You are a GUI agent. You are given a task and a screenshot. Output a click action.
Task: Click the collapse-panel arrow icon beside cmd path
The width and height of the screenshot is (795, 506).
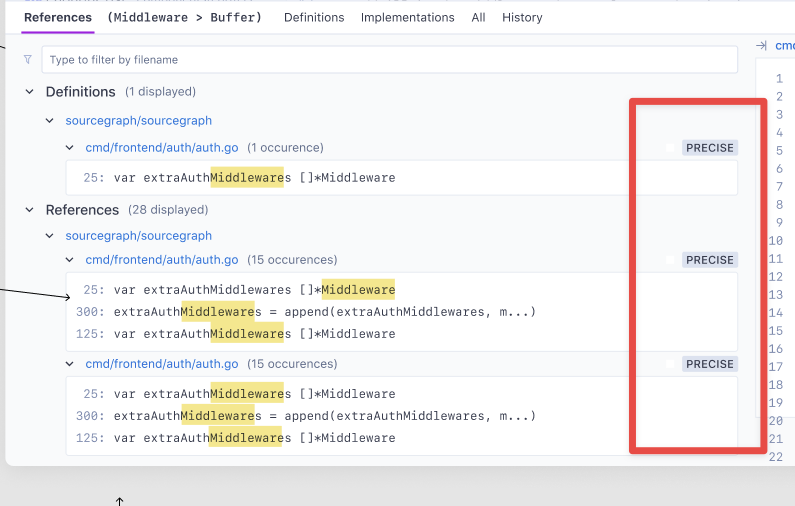tap(761, 46)
